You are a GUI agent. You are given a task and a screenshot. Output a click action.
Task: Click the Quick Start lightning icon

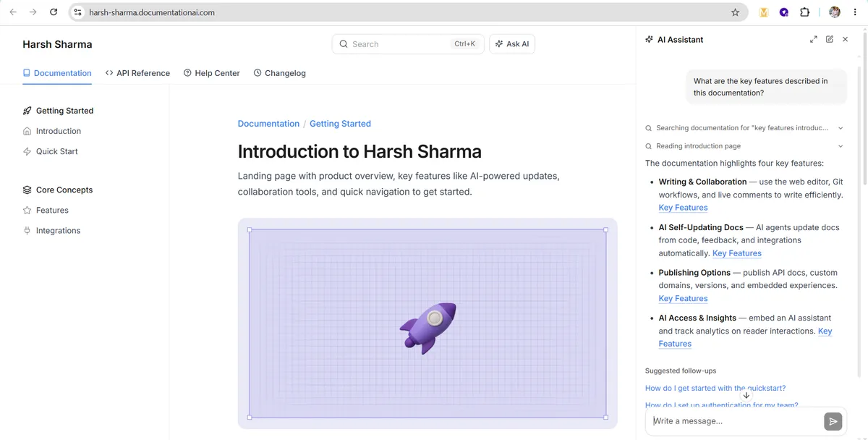(27, 151)
